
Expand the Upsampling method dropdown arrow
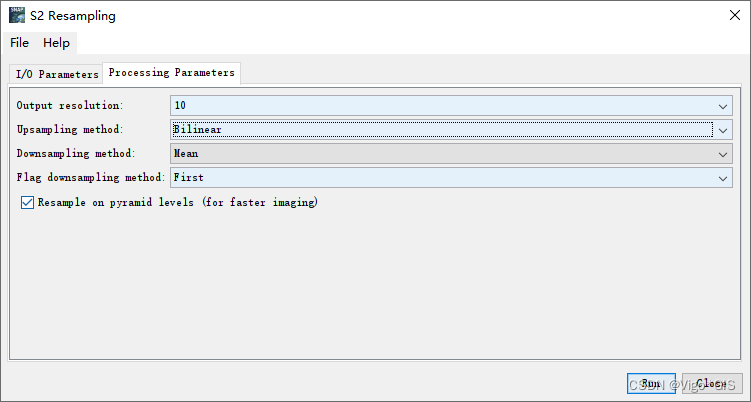pyautogui.click(x=723, y=130)
